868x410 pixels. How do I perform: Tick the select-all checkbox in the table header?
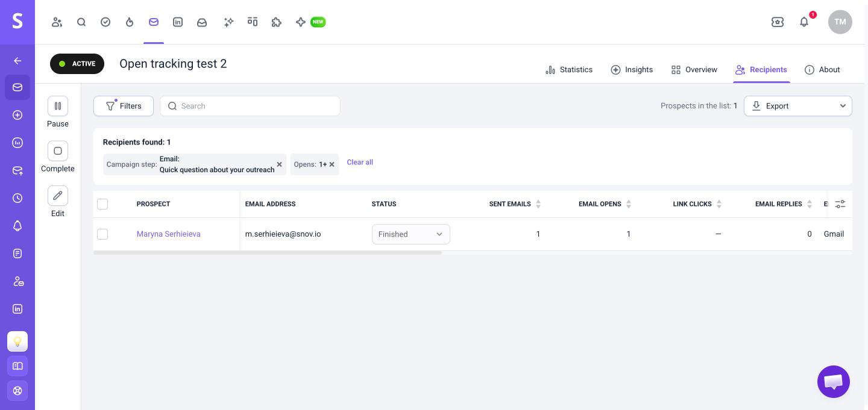tap(102, 204)
